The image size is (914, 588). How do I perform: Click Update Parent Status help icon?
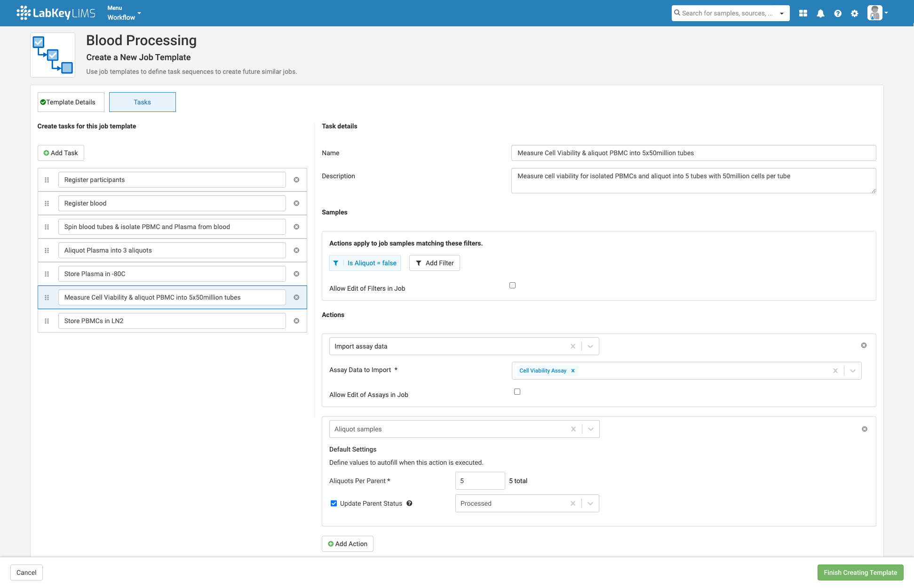pyautogui.click(x=409, y=503)
